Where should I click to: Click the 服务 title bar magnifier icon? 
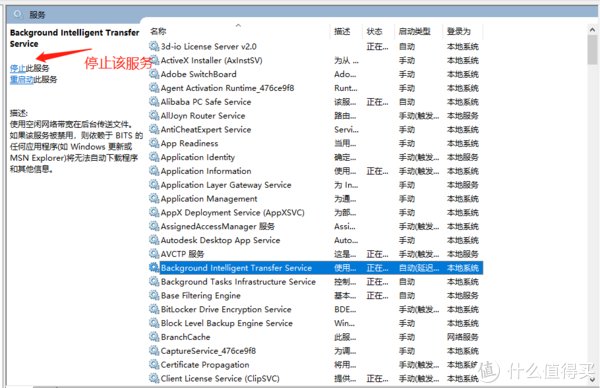[x=18, y=14]
